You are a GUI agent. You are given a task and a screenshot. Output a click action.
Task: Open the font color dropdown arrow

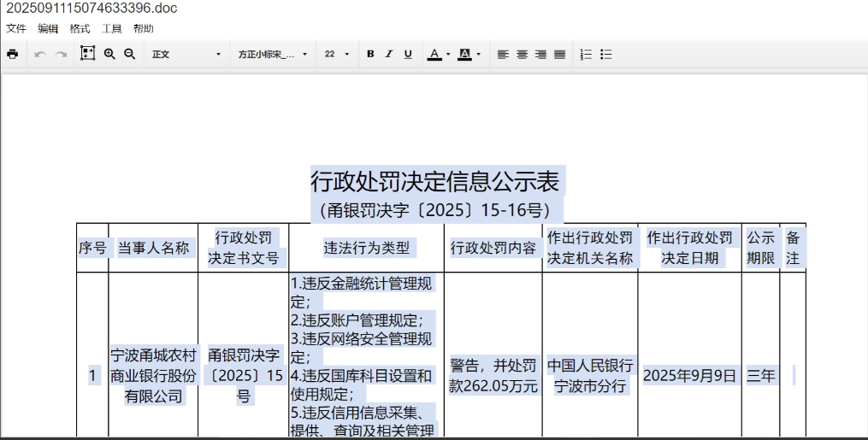click(x=448, y=54)
